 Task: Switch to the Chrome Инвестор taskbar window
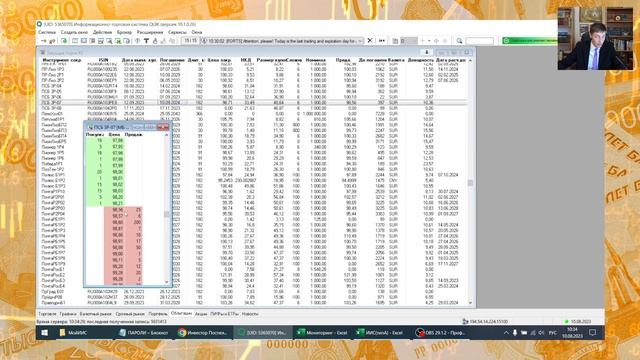(203, 333)
